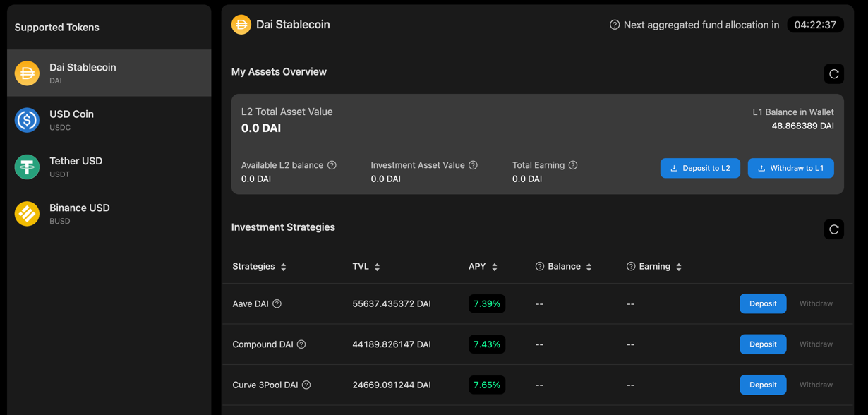Click the info icon next to Aave DAI

pos(277,304)
